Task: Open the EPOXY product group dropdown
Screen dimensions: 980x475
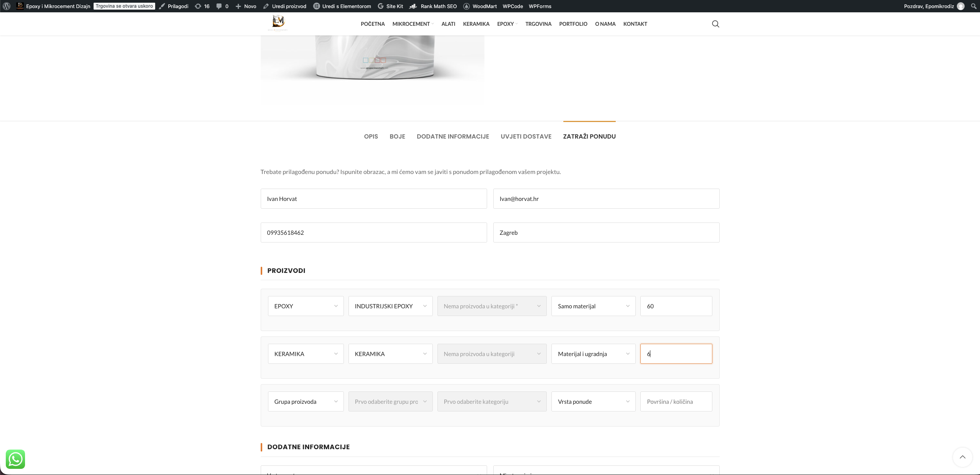Action: (x=306, y=306)
